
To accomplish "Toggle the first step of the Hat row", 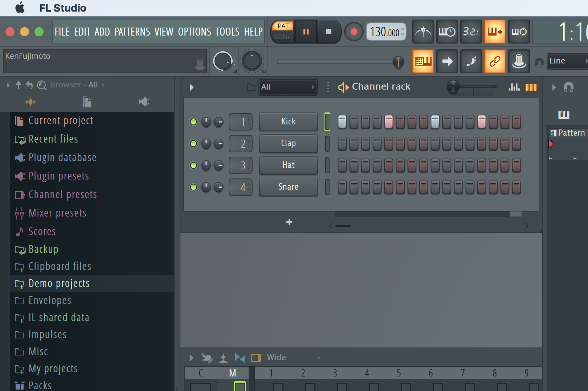I will point(342,165).
